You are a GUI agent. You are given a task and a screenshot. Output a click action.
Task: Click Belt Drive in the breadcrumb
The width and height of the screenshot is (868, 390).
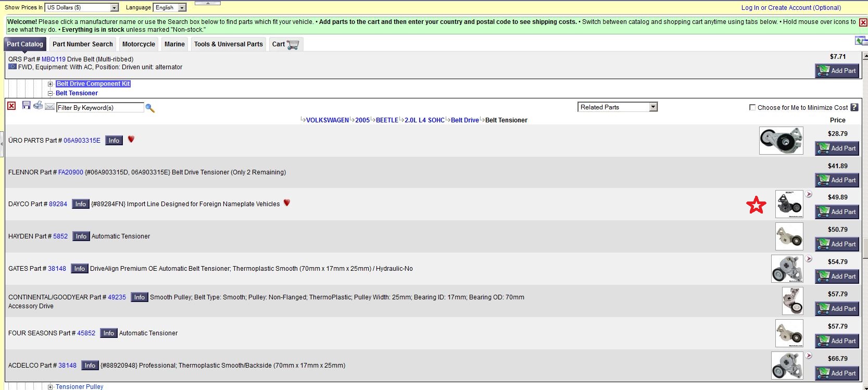(x=465, y=120)
